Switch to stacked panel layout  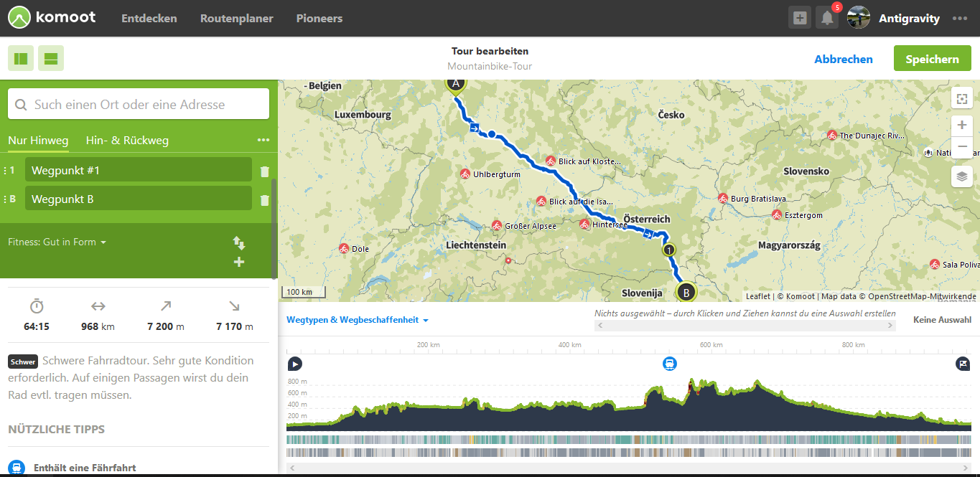pyautogui.click(x=51, y=59)
